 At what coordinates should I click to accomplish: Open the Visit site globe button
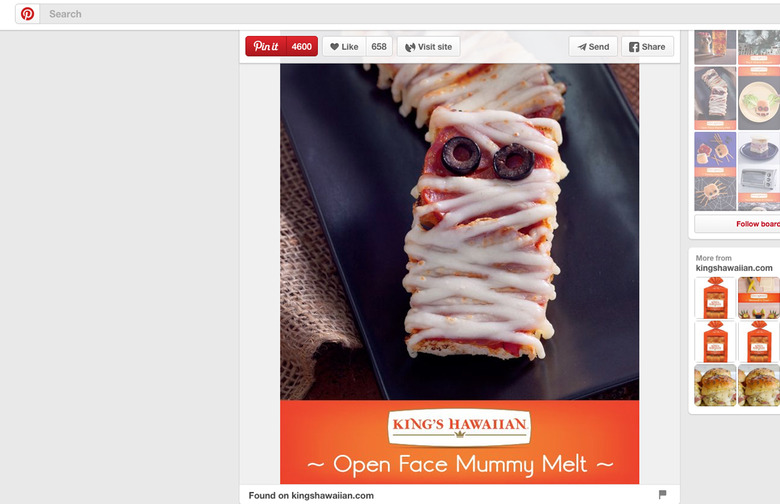click(x=428, y=47)
